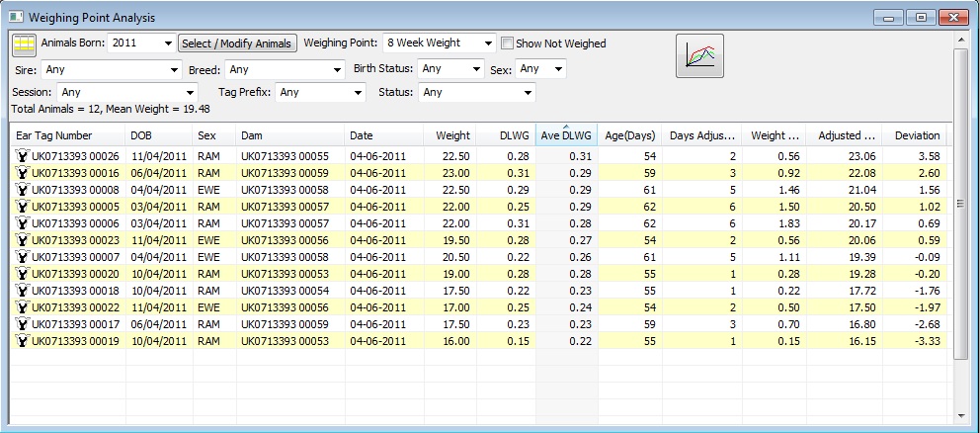Open the Sire filter dropdown

[x=175, y=69]
